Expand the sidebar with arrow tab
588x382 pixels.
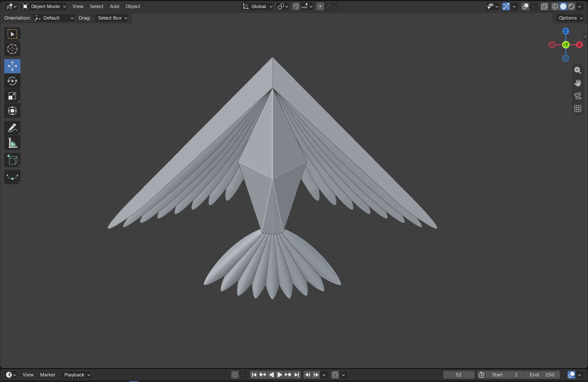[x=585, y=37]
